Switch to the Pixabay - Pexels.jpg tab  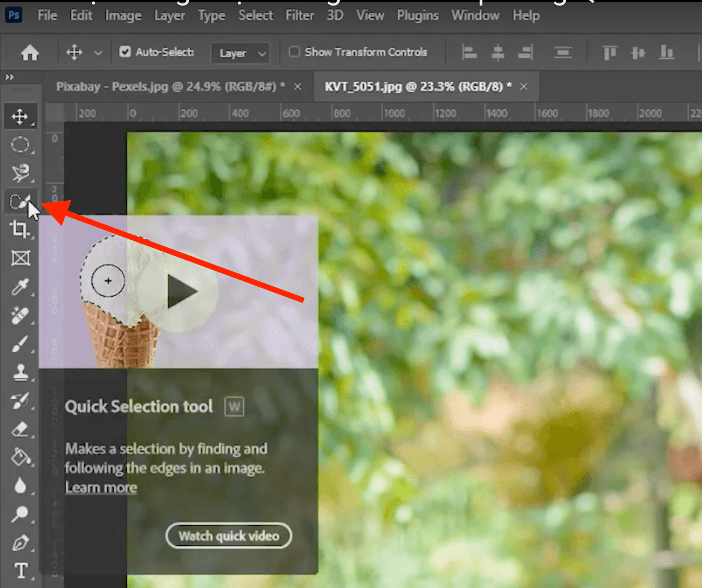pyautogui.click(x=171, y=87)
